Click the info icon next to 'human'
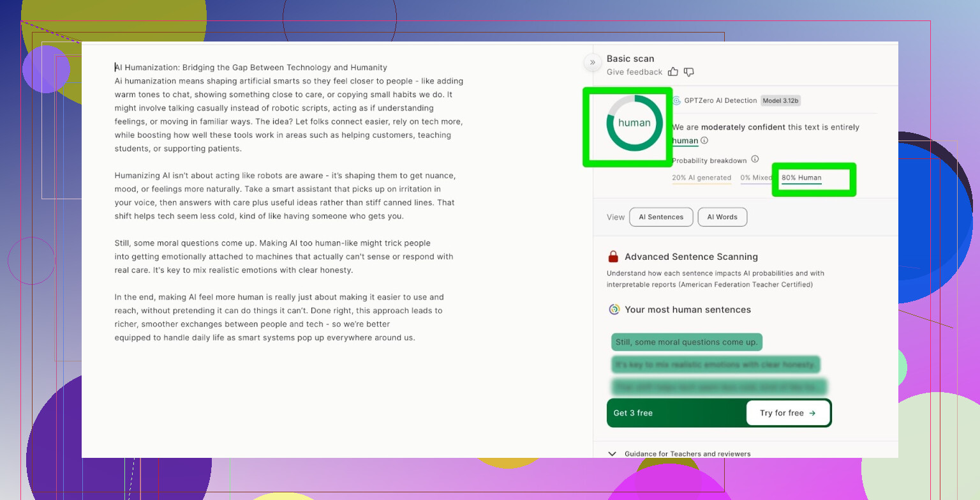 click(x=704, y=140)
